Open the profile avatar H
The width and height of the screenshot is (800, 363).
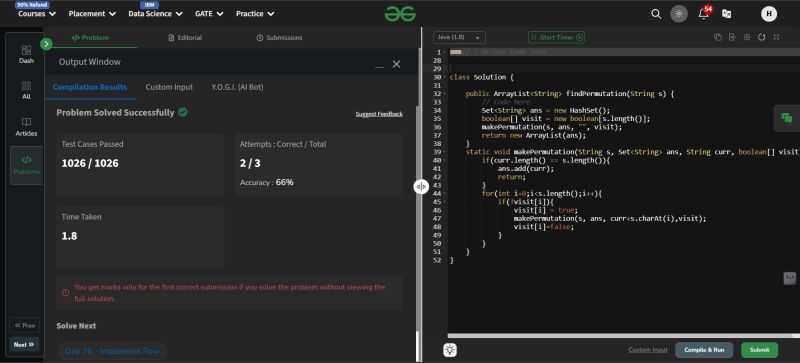[768, 14]
